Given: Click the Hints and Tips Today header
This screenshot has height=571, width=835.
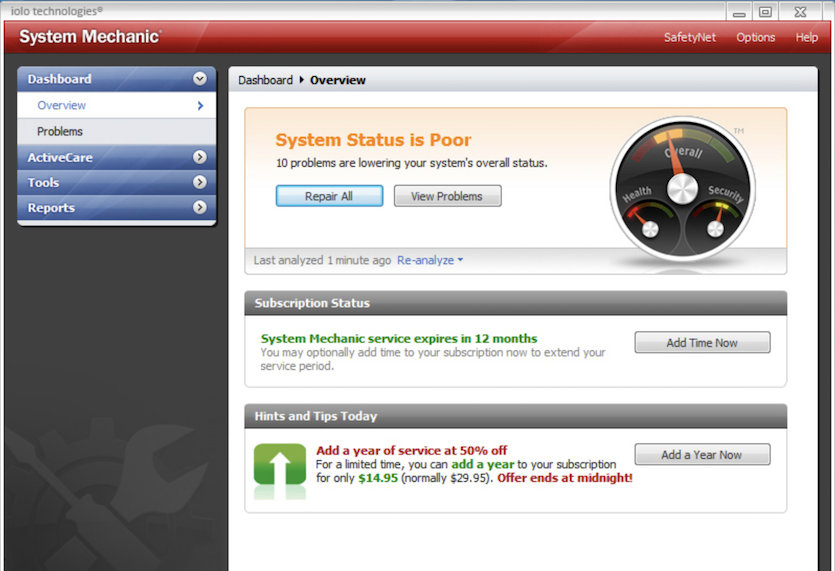Looking at the screenshot, I should pyautogui.click(x=515, y=416).
